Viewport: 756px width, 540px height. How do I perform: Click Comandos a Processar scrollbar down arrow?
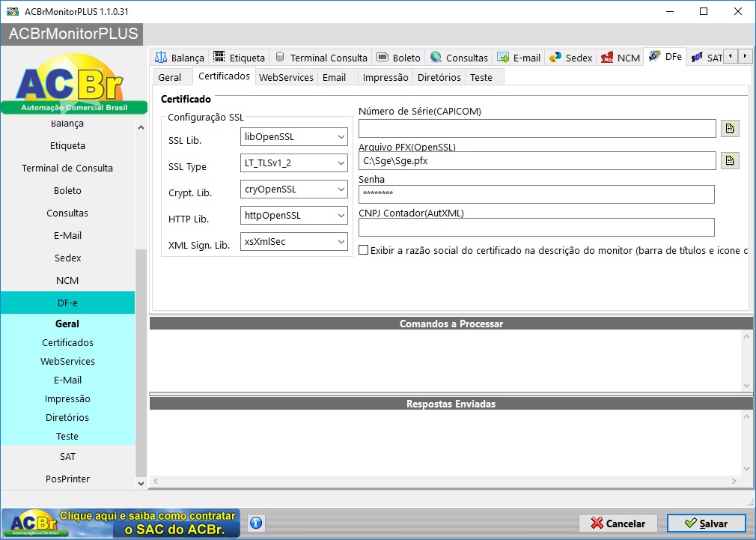746,385
